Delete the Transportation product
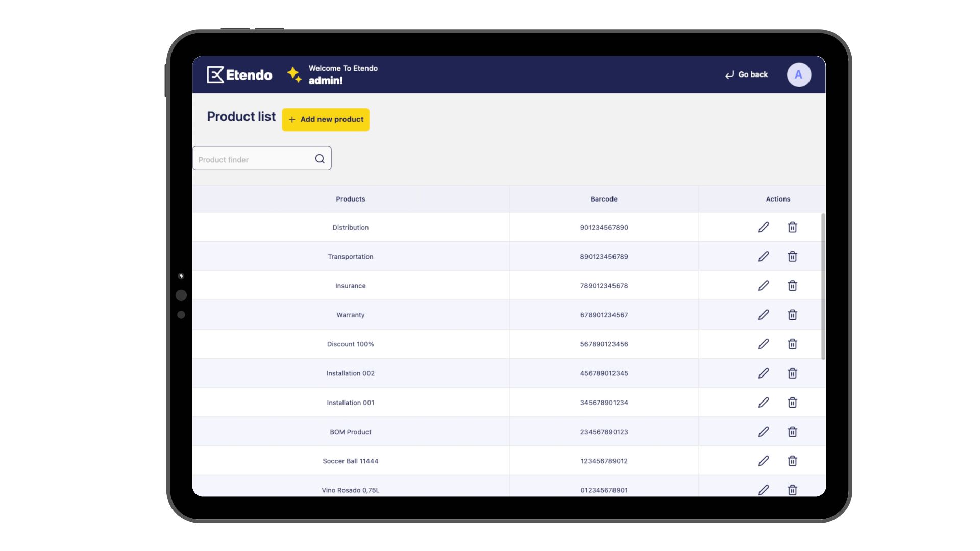The height and width of the screenshot is (551, 980). (x=792, y=256)
